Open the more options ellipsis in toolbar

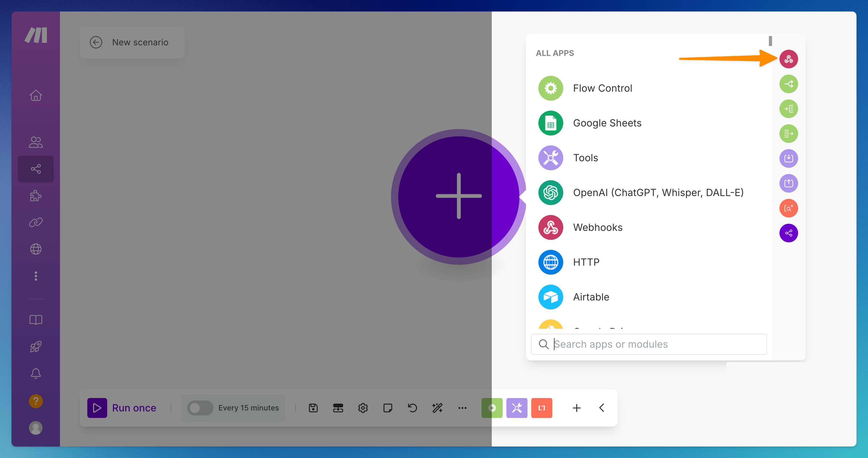point(462,408)
